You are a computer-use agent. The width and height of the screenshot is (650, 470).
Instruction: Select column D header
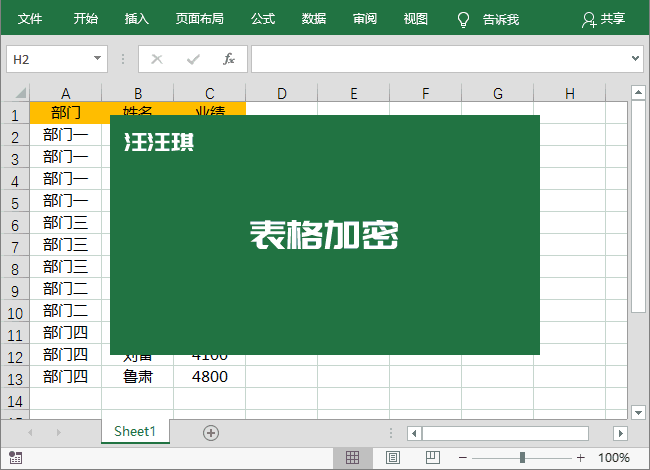pyautogui.click(x=281, y=93)
